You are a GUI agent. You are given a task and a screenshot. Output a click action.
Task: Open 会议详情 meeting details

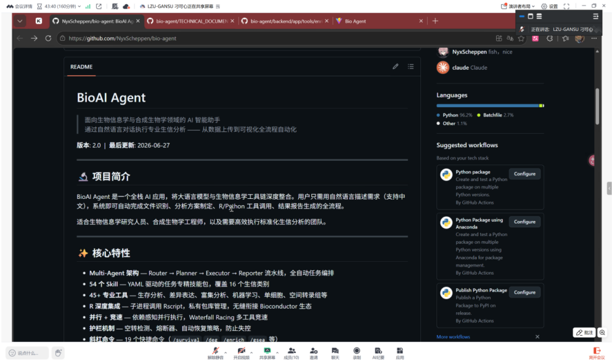[x=20, y=6]
